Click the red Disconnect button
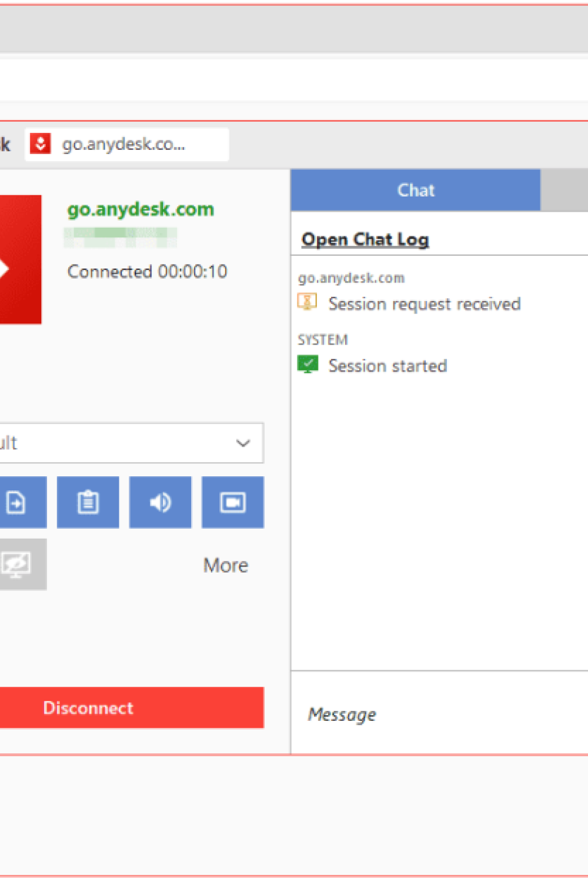This screenshot has width=588, height=882. pos(132,707)
